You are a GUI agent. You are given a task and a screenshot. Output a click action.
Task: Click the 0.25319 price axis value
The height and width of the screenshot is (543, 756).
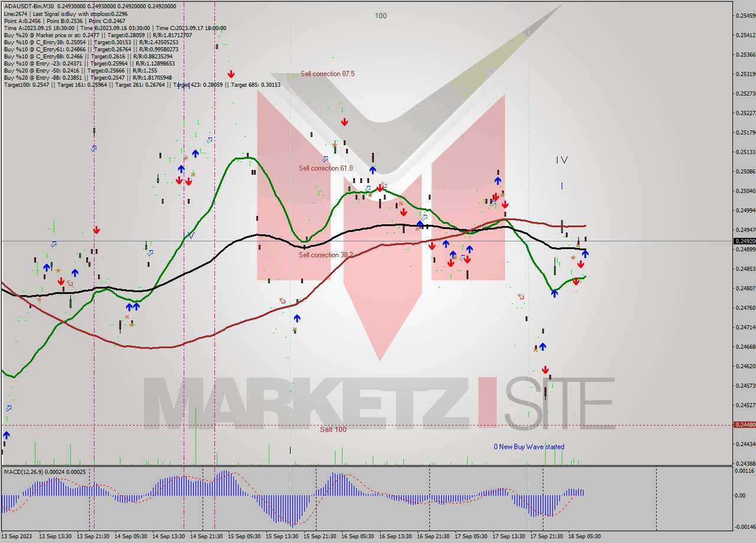pyautogui.click(x=745, y=74)
